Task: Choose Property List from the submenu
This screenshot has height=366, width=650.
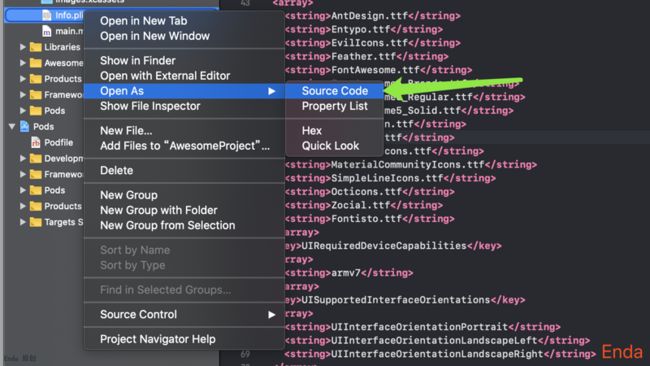Action: coord(335,106)
